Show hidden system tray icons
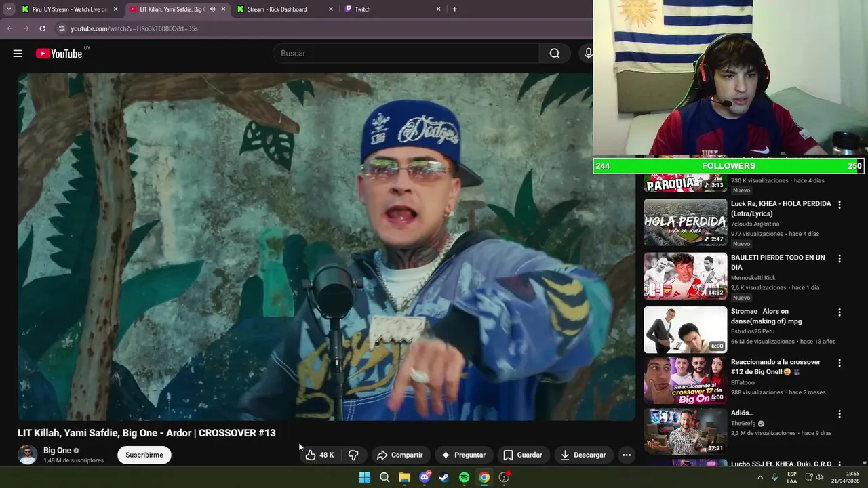The height and width of the screenshot is (488, 868). [759, 477]
